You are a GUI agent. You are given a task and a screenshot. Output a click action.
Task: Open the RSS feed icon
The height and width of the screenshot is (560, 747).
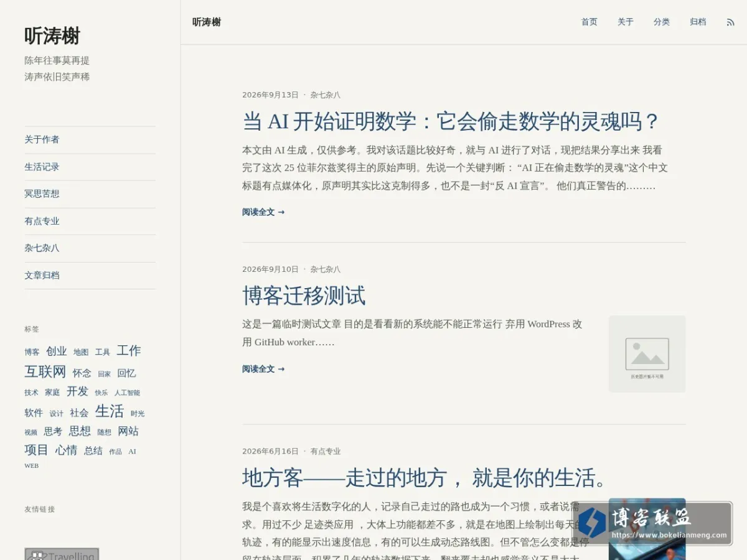tap(730, 22)
